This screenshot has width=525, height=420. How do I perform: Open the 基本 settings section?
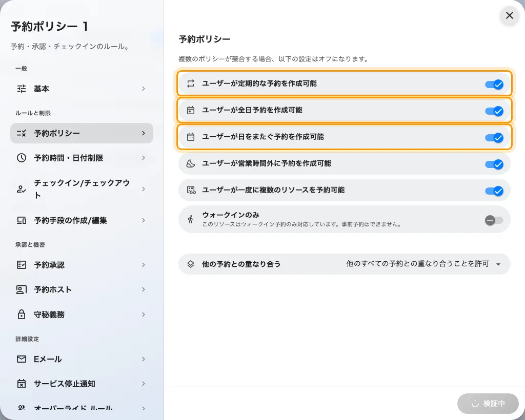coord(82,89)
